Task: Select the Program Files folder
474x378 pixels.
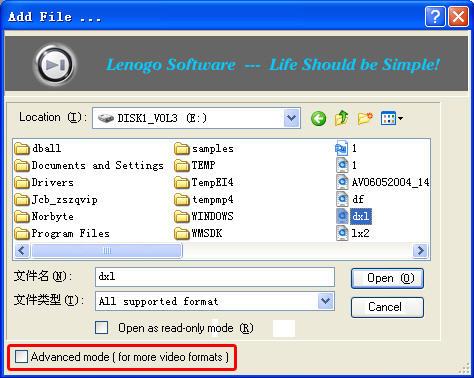Action: pos(62,233)
